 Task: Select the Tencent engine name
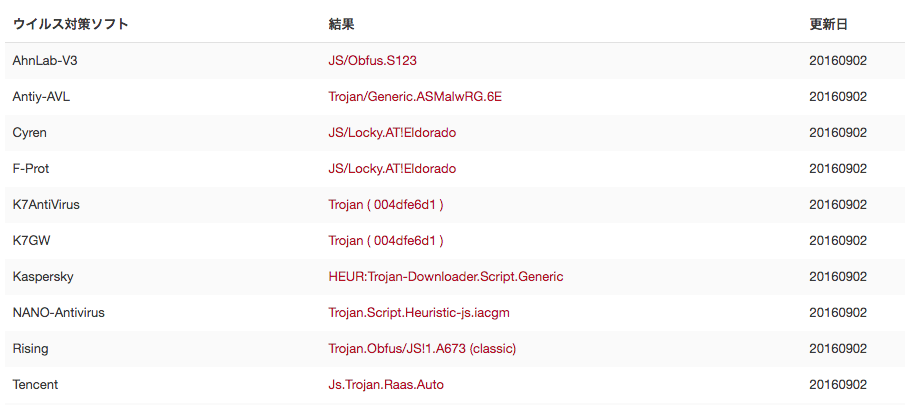[x=35, y=385]
